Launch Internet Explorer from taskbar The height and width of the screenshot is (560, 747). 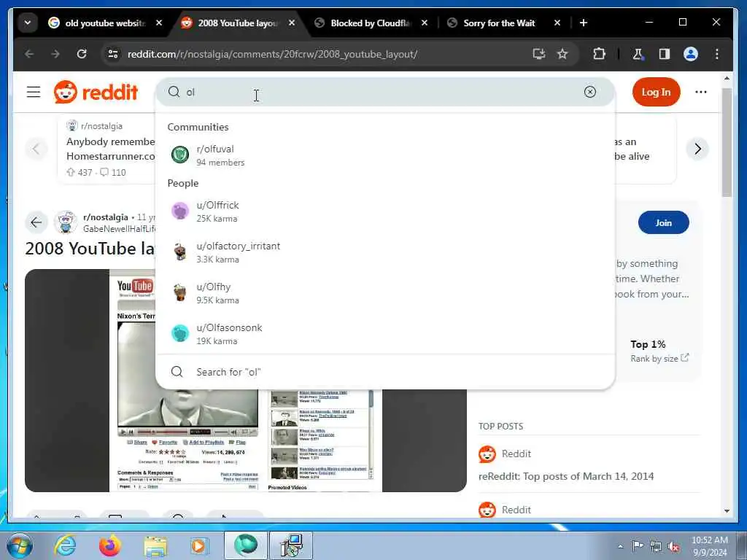click(x=65, y=545)
